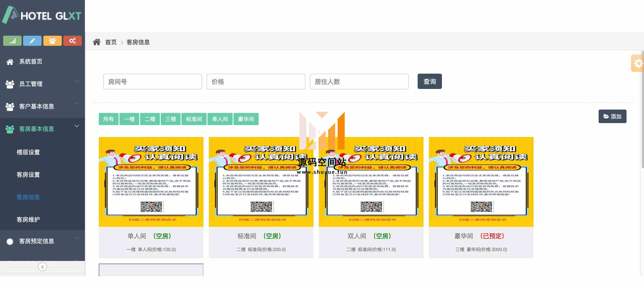The height and width of the screenshot is (287, 644).
Task: Collapse the sidebar with the double-chevron button
Action: point(42,267)
